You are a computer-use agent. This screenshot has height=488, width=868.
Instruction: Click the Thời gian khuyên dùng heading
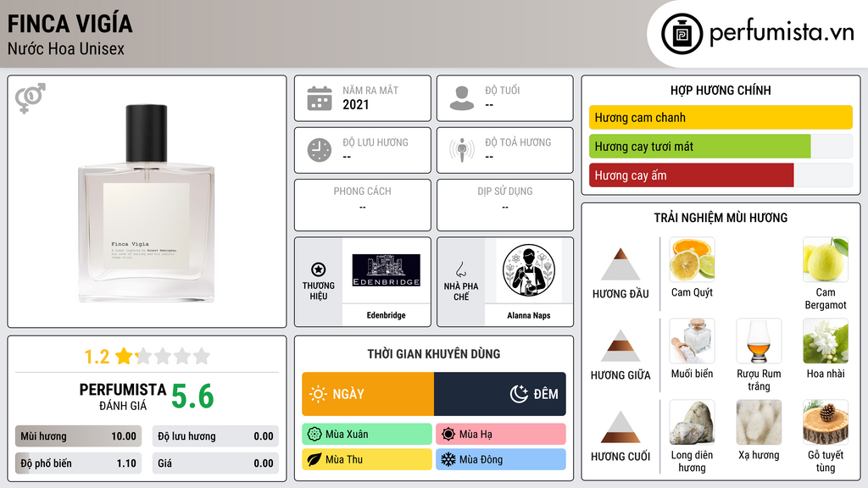point(434,353)
